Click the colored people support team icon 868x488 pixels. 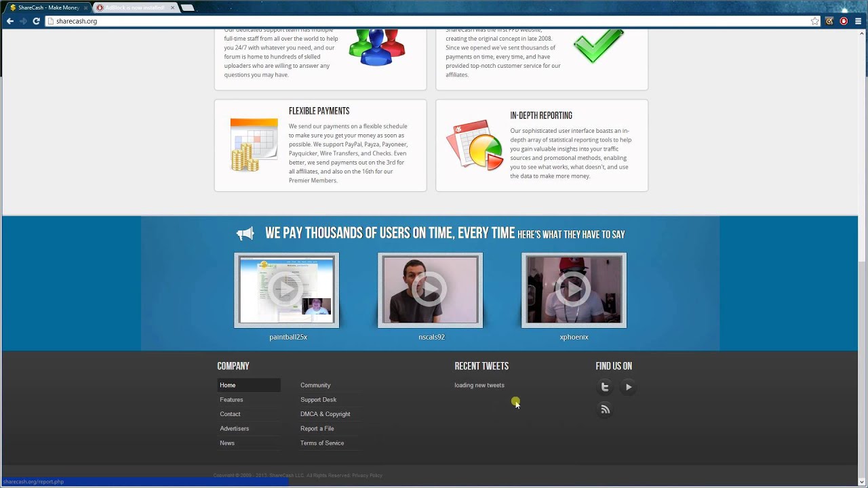(377, 47)
